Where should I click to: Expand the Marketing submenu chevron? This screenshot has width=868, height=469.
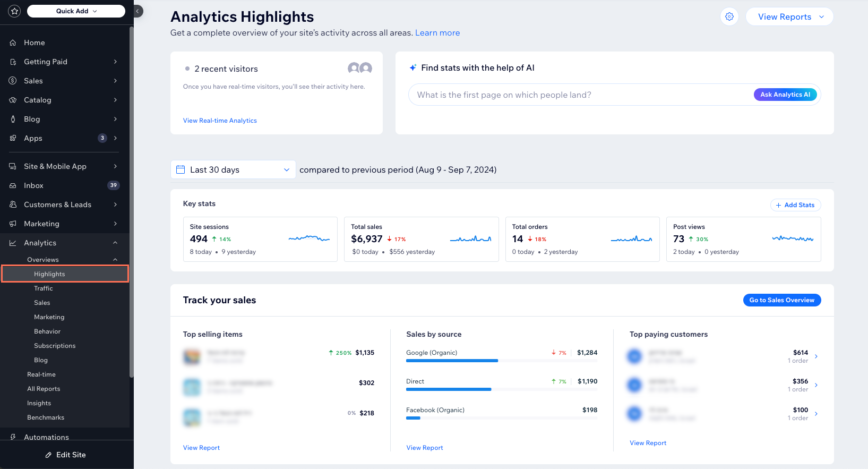tap(115, 224)
